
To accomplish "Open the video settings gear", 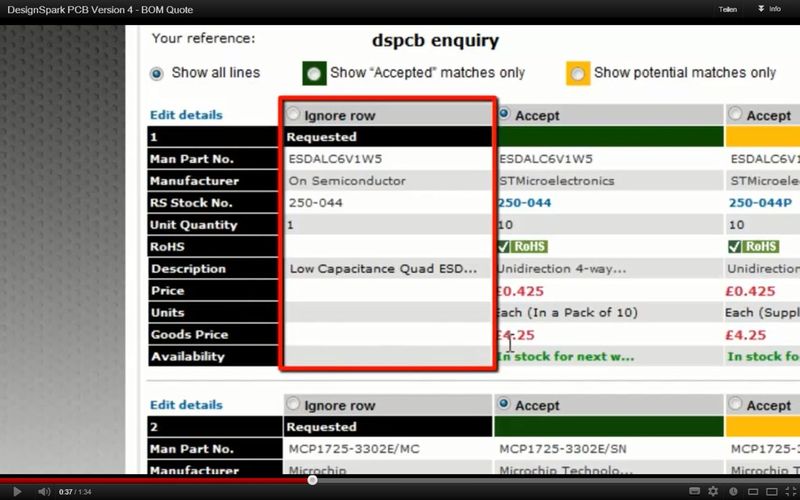I will [x=713, y=491].
